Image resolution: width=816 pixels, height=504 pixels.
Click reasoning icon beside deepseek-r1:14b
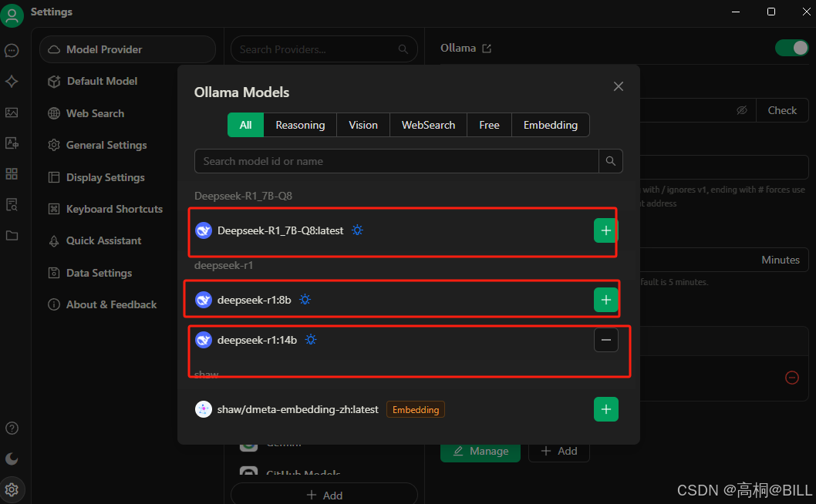311,340
